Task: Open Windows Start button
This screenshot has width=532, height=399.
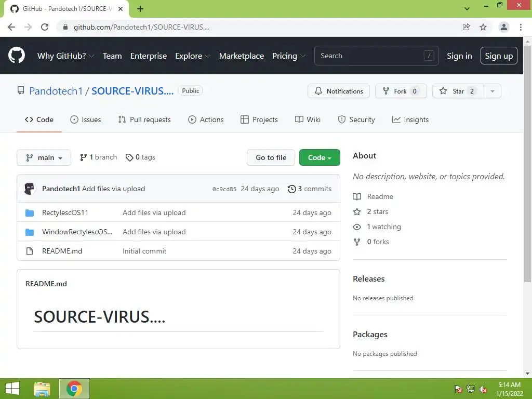Action: coord(12,389)
